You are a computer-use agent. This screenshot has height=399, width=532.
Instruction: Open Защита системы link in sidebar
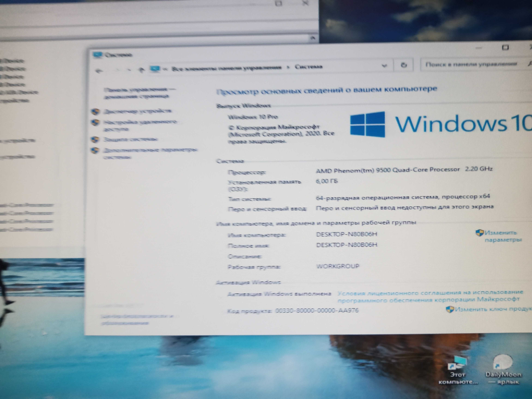coord(130,139)
